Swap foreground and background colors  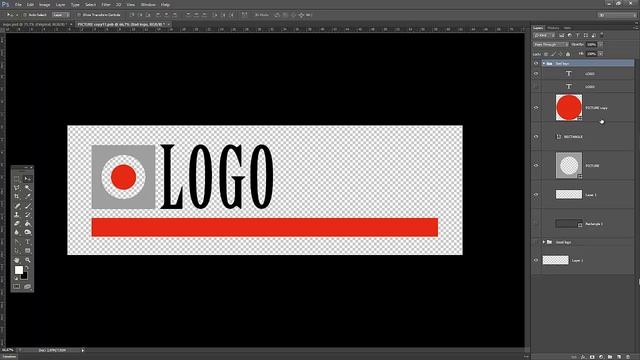[27, 268]
